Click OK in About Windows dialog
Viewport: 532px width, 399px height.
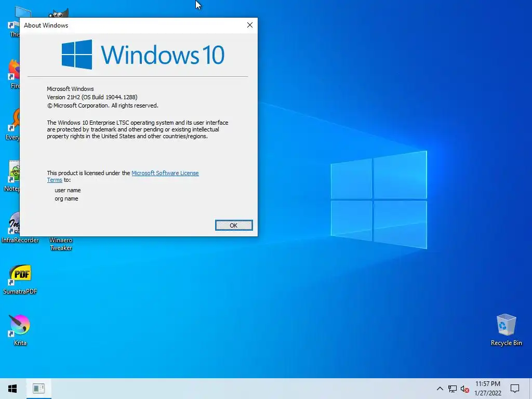pyautogui.click(x=234, y=225)
